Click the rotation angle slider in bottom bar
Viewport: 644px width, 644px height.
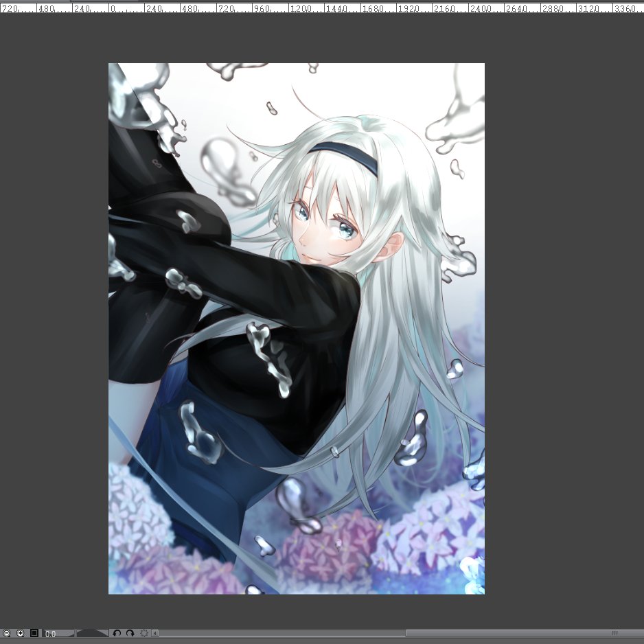pyautogui.click(x=92, y=633)
